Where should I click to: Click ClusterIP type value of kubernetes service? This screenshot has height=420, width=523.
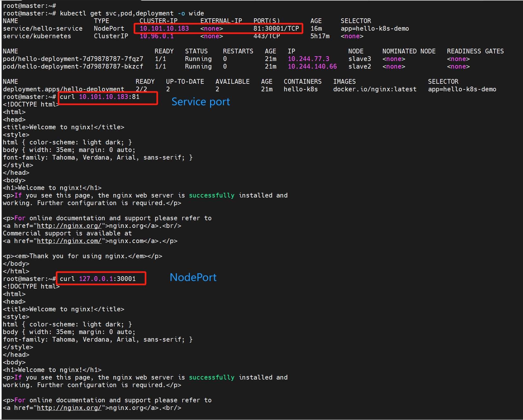coord(111,36)
